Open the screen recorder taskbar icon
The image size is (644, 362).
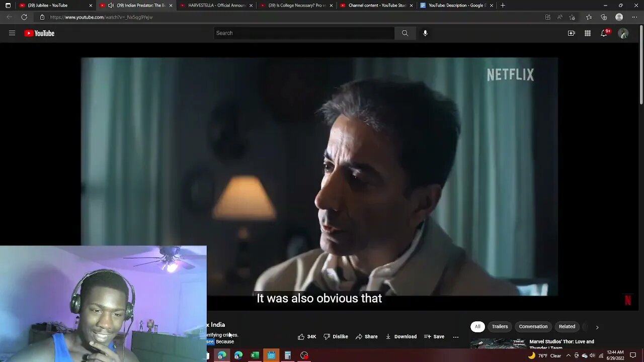304,355
